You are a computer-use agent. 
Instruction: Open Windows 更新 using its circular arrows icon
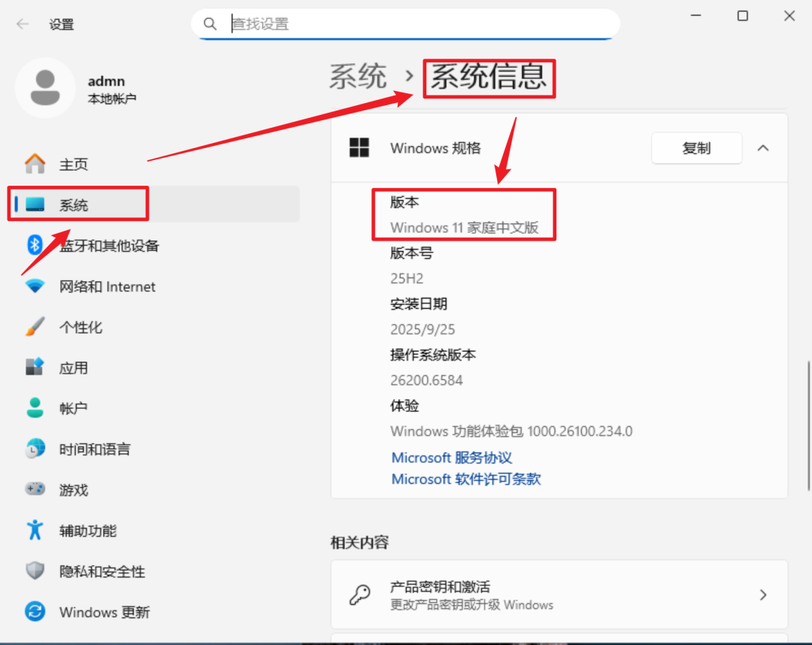(35, 612)
